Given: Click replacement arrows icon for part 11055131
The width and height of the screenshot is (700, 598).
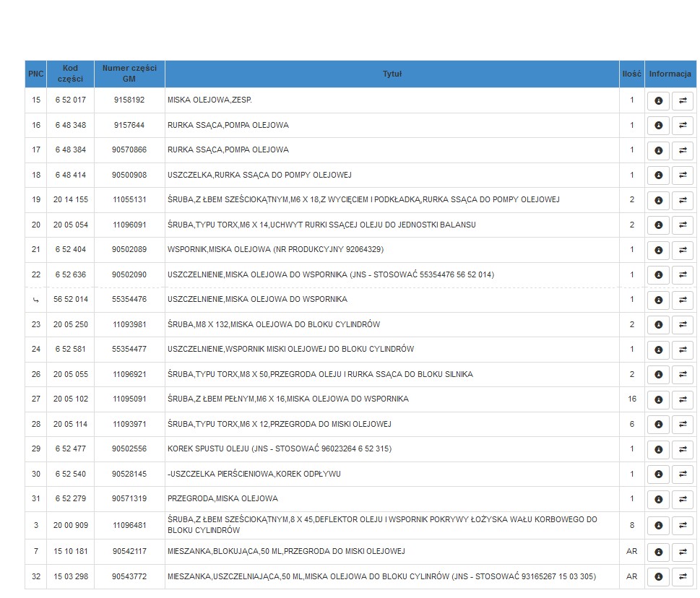Looking at the screenshot, I should (683, 200).
